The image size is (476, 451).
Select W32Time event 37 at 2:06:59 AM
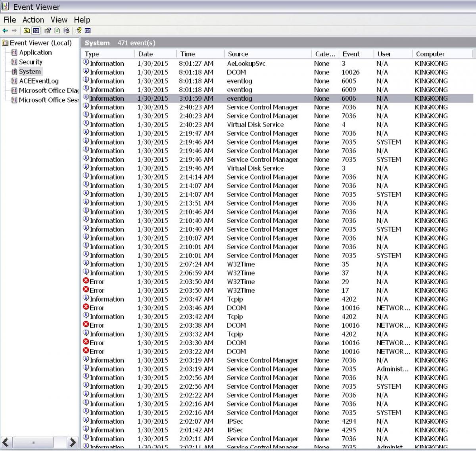[x=277, y=273]
